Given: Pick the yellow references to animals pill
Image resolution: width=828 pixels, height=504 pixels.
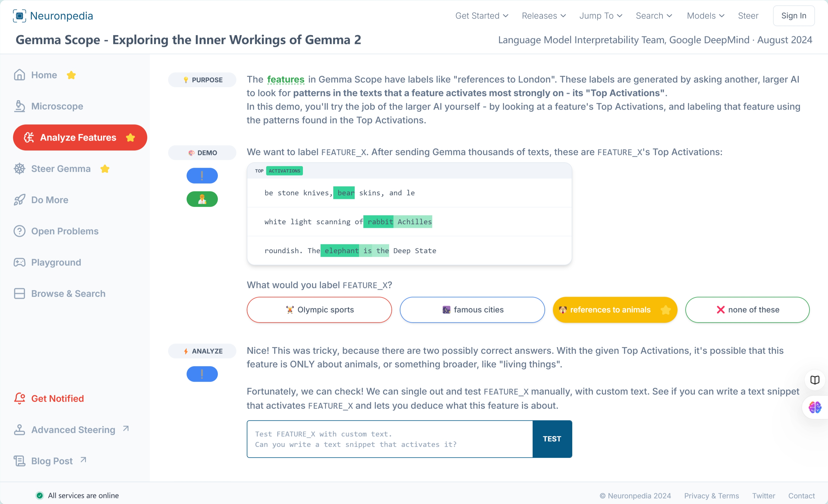Looking at the screenshot, I should [615, 310].
